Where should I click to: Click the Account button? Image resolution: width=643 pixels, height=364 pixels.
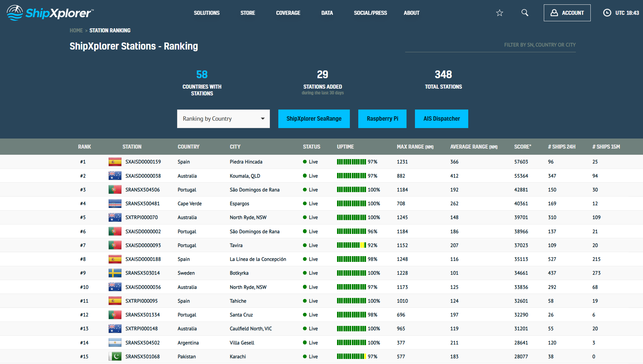tap(567, 13)
